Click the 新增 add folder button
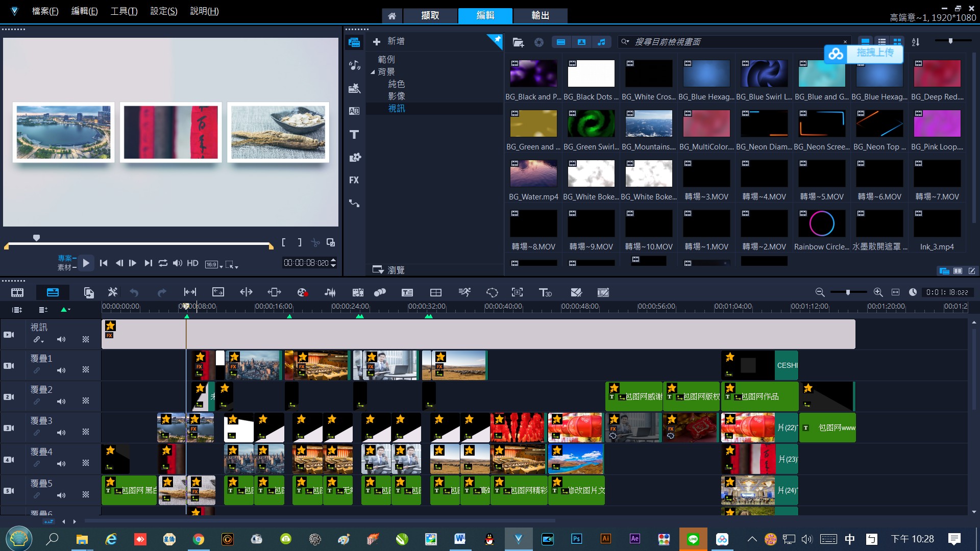980x551 pixels. point(389,42)
